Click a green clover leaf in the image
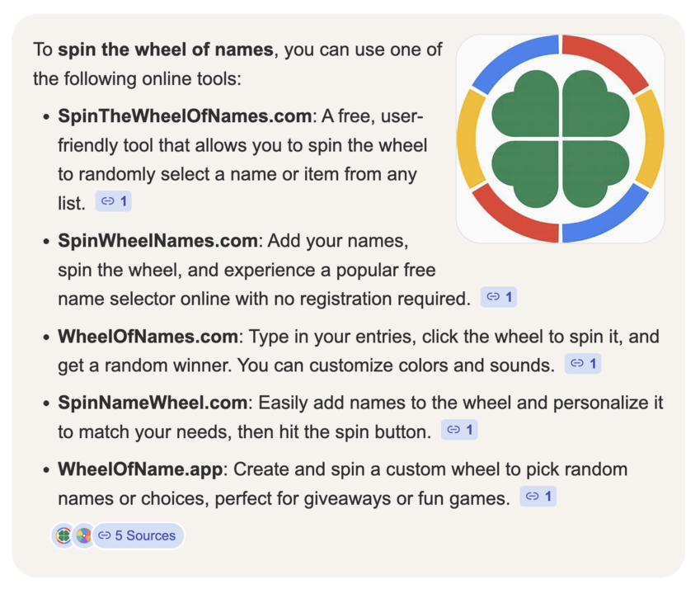Screen dimensions: 700x594 point(528,107)
